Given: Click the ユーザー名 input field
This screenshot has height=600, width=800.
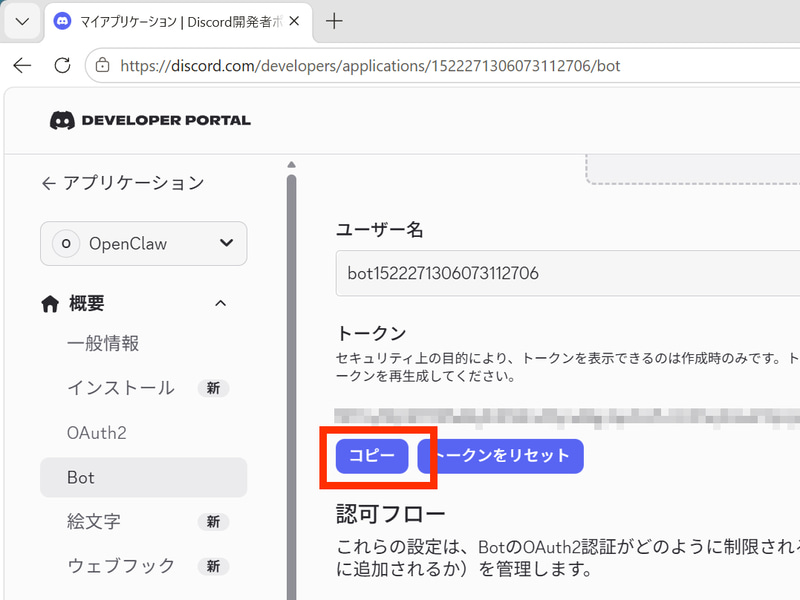Looking at the screenshot, I should pyautogui.click(x=567, y=273).
